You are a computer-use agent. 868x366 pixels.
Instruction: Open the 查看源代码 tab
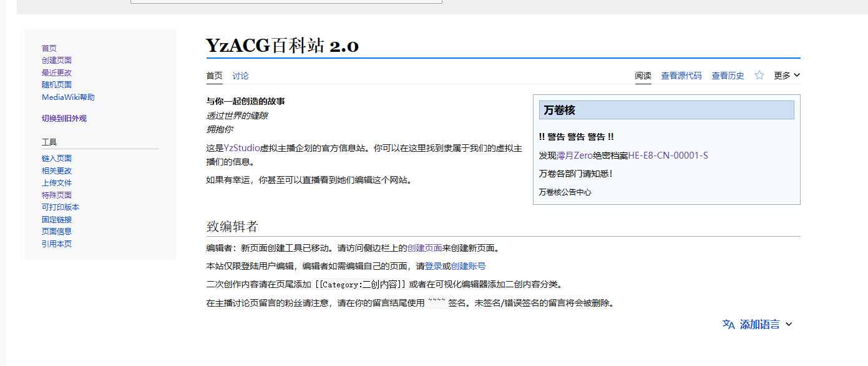pos(681,76)
